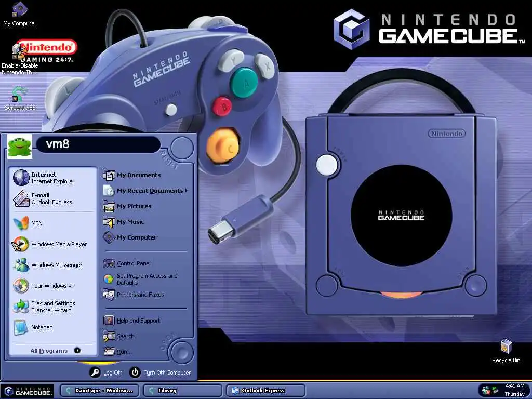Viewport: 532px width, 399px height.
Task: Select E-mail Outlook Express menu entry
Action: (54, 198)
